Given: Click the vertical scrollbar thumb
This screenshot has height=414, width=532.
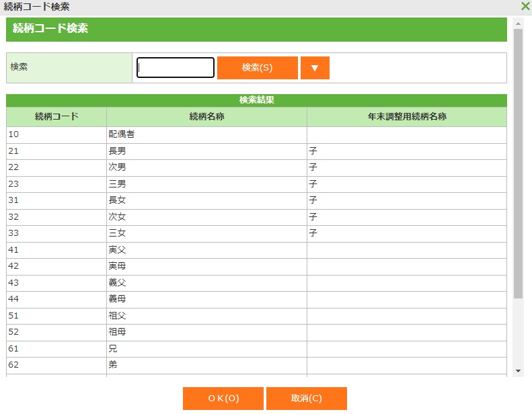Looking at the screenshot, I should 518,163.
